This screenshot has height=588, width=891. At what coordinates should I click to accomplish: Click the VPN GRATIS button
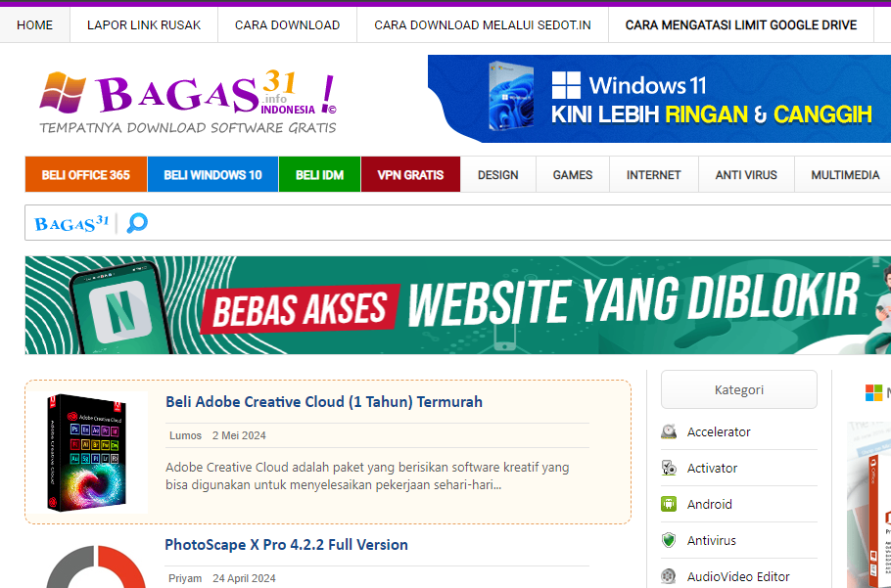point(410,174)
